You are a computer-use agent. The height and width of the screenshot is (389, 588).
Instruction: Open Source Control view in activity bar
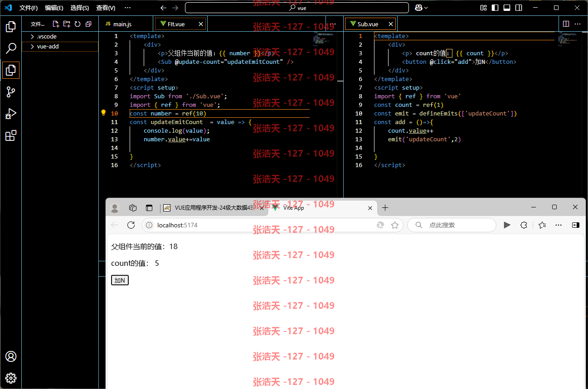point(11,92)
